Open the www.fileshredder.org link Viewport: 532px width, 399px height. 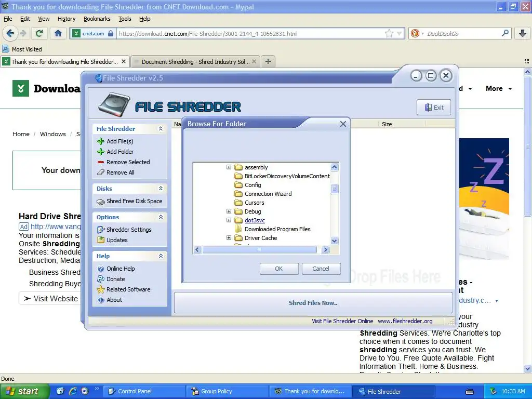point(405,321)
